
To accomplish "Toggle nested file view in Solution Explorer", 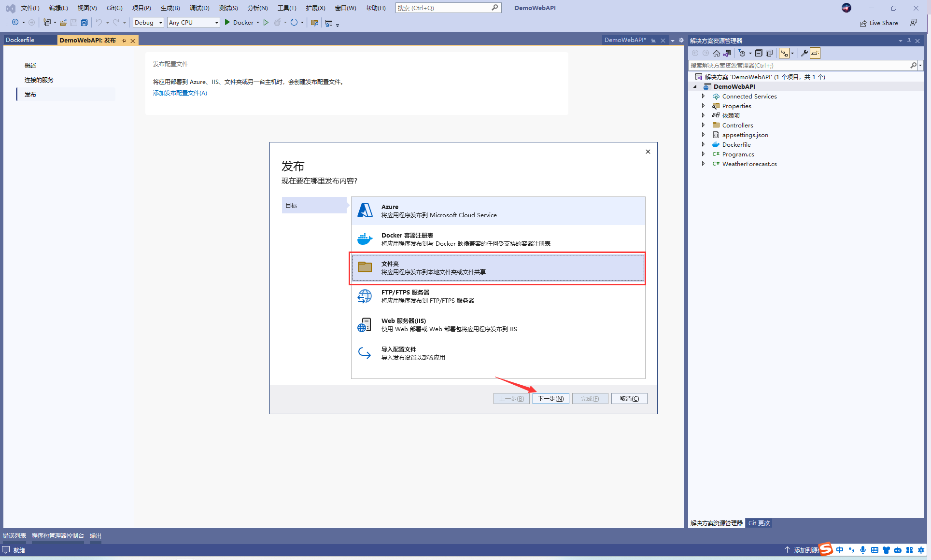I will (x=784, y=53).
